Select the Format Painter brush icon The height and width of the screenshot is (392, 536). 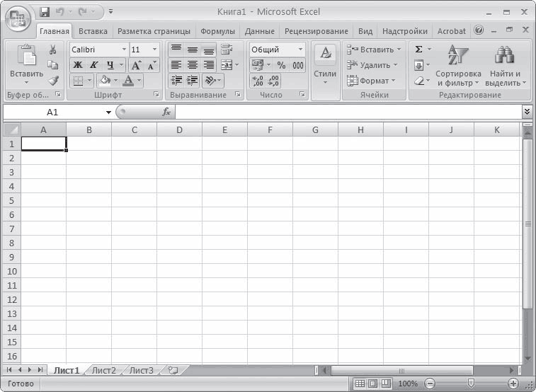coord(53,81)
